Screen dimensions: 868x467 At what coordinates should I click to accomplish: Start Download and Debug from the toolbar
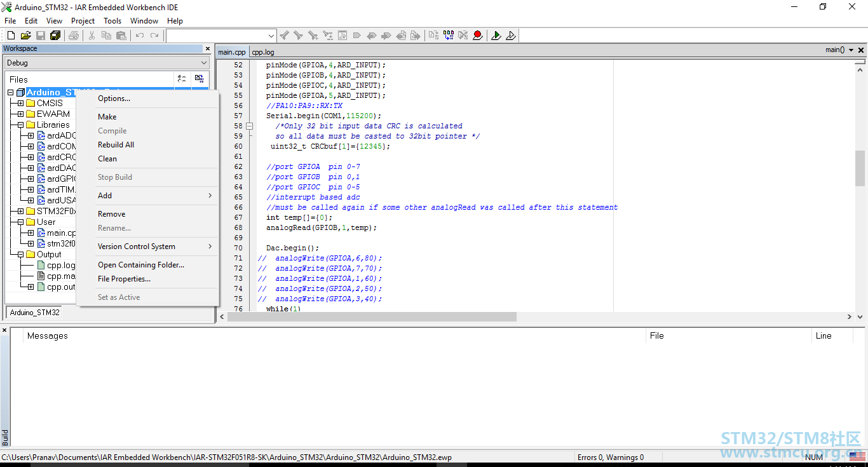496,36
